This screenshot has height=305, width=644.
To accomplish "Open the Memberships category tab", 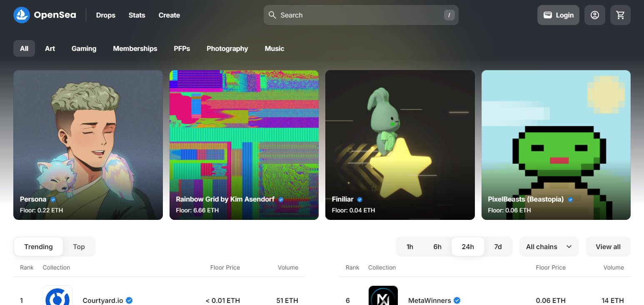I will [135, 48].
